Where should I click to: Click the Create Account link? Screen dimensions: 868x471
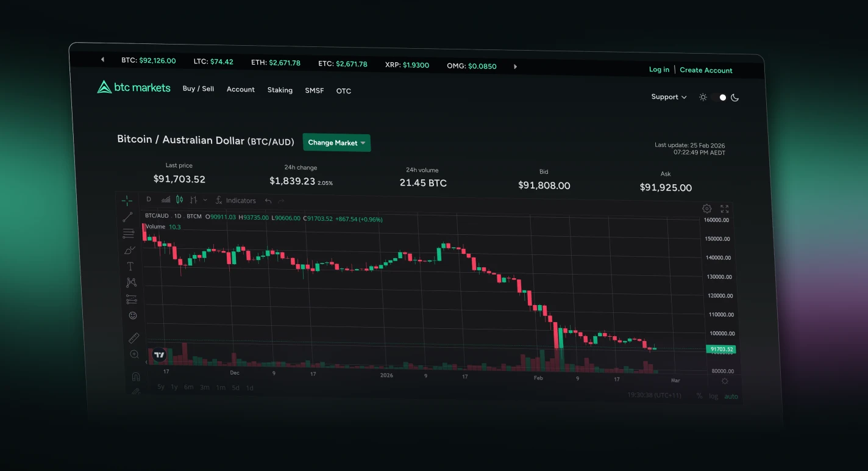[x=706, y=70]
